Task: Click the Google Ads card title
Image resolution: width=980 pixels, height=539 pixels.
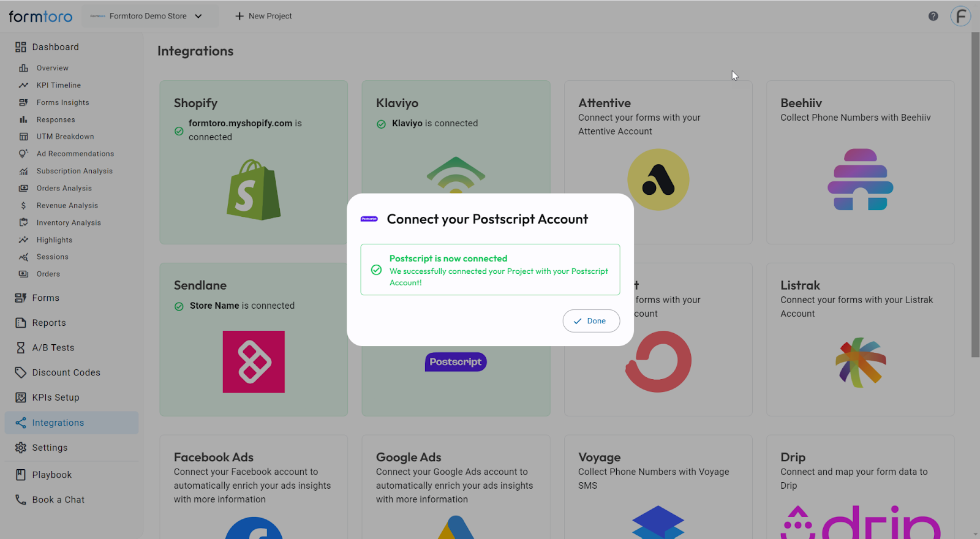Action: 409,457
